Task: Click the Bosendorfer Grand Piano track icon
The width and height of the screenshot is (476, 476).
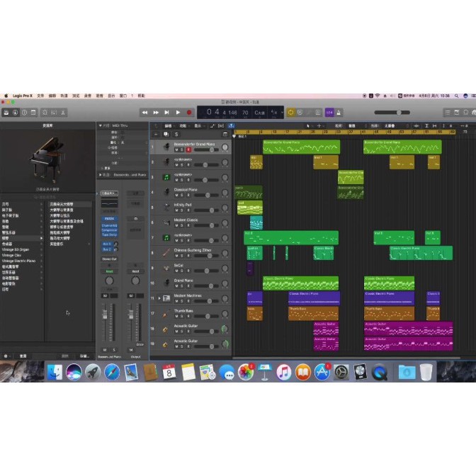Action: (166, 147)
